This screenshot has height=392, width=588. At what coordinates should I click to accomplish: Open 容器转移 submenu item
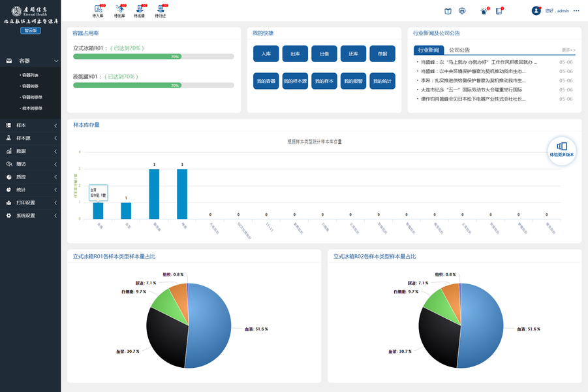pyautogui.click(x=30, y=86)
